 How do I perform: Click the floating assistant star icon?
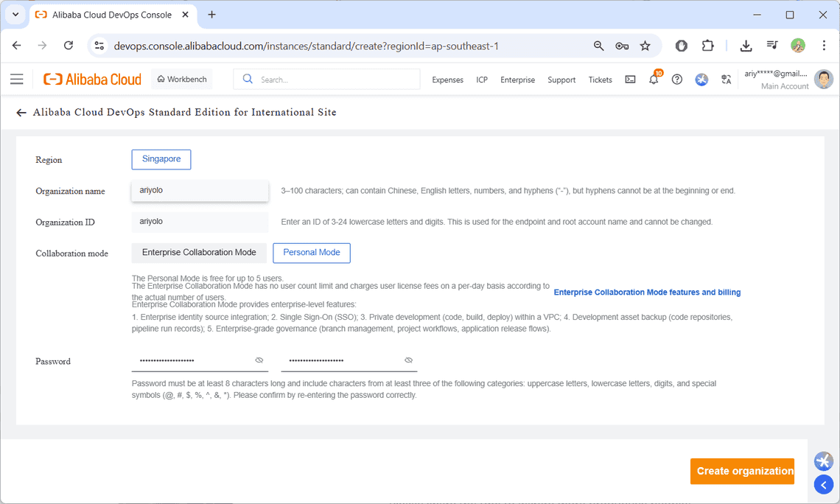point(823,461)
